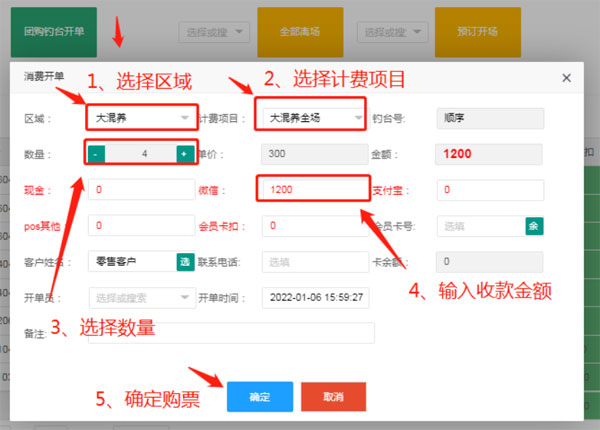Viewport: 600px width, 430px height.
Task: Increase quantity with the plus button
Action: tap(186, 154)
